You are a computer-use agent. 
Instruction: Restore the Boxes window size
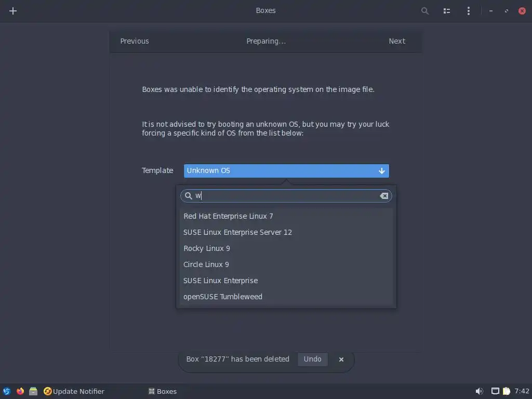click(x=506, y=11)
